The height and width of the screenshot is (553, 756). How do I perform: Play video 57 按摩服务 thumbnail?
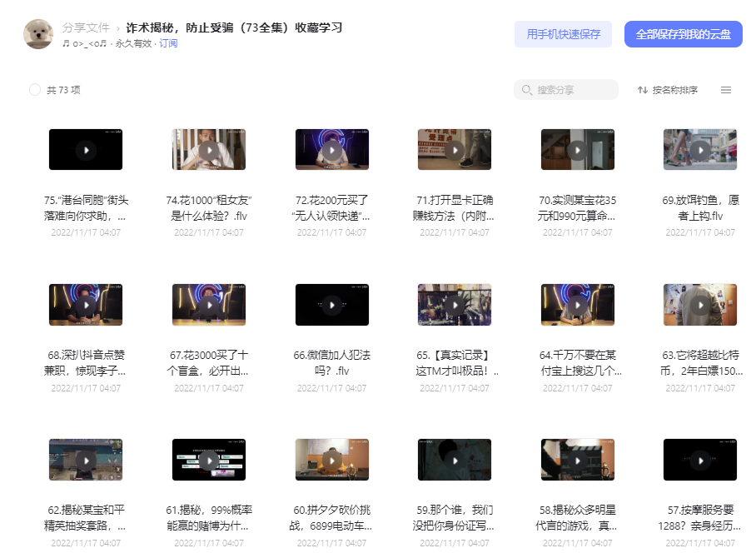click(700, 460)
